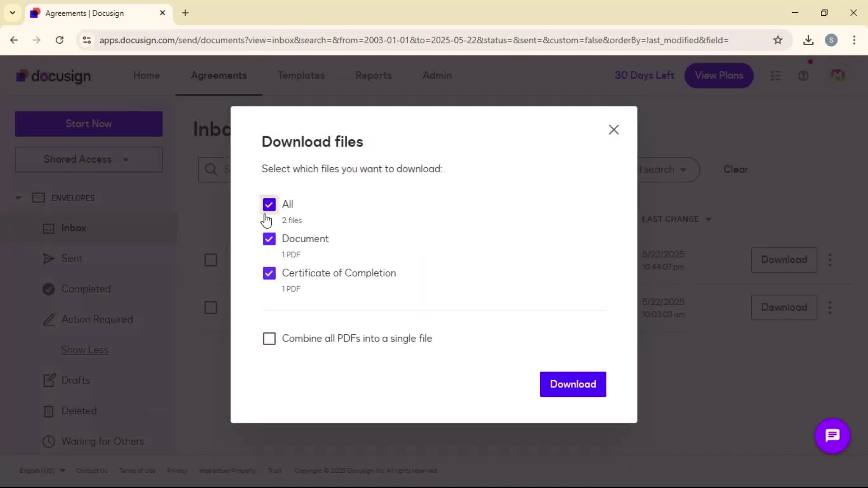This screenshot has height=488, width=868.
Task: Click the address bar URL
Action: tap(414, 40)
